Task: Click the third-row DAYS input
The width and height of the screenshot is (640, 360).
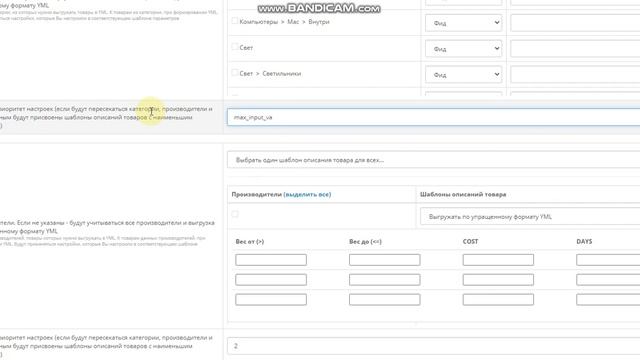Action: click(608, 300)
